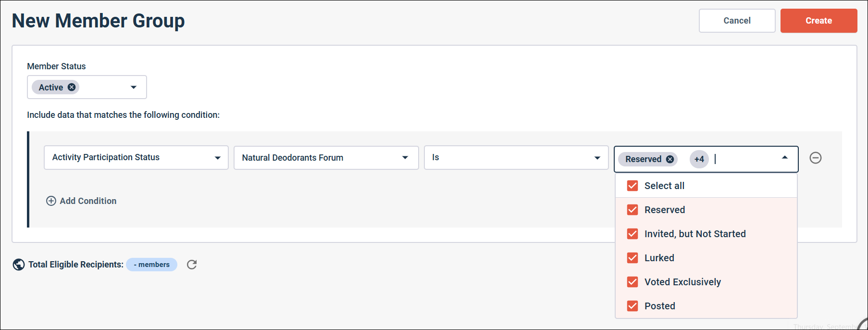Viewport: 868px width, 330px height.
Task: Select the Invited, but Not Started entry
Action: pos(695,234)
